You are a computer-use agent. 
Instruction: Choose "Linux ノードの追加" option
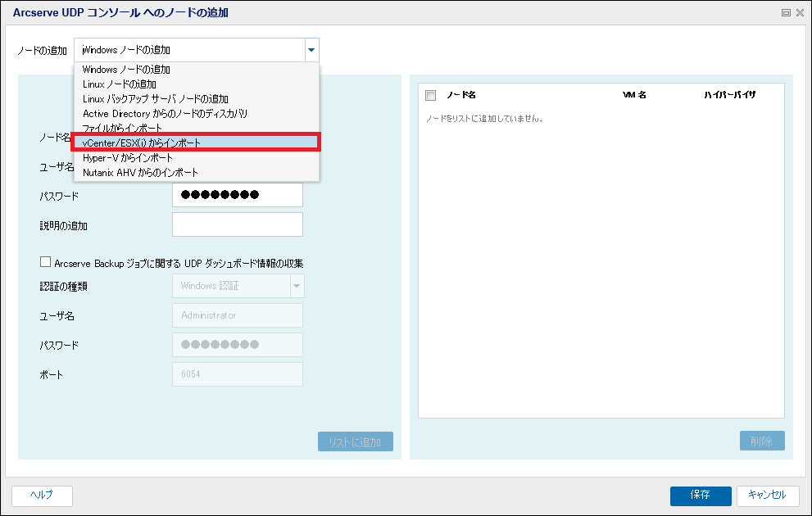(120, 84)
